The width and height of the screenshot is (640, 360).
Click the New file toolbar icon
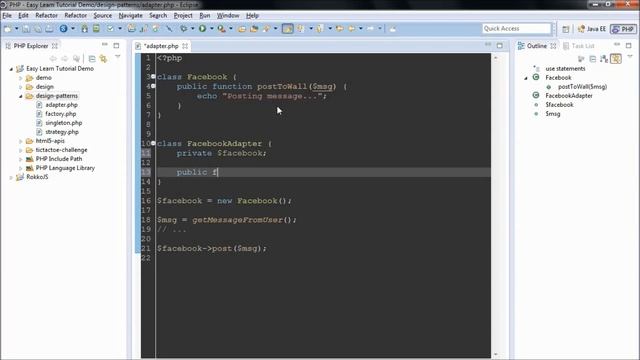tap(8, 29)
